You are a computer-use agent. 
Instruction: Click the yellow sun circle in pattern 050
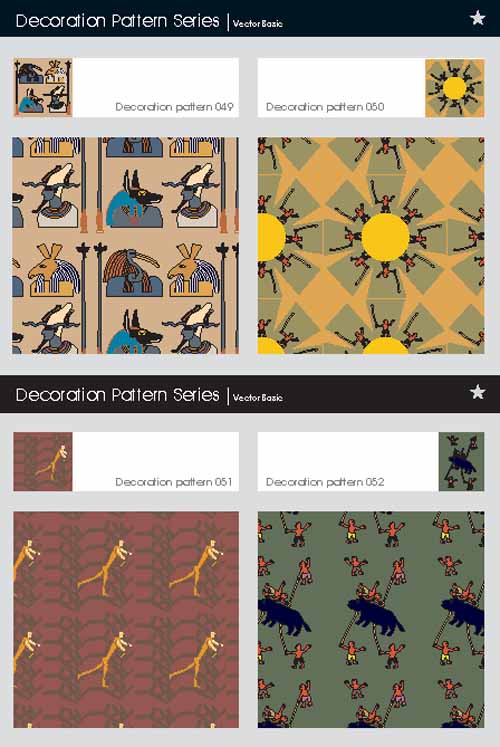(385, 237)
